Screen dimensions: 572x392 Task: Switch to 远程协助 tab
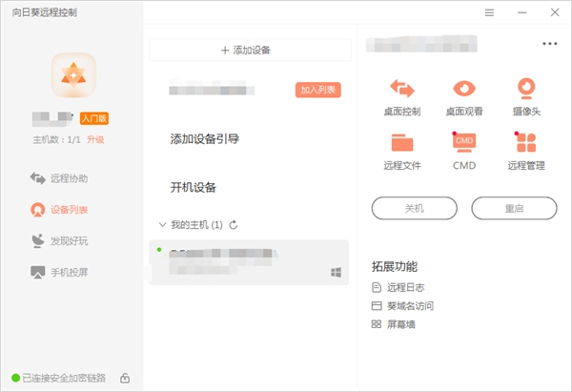[x=71, y=178]
